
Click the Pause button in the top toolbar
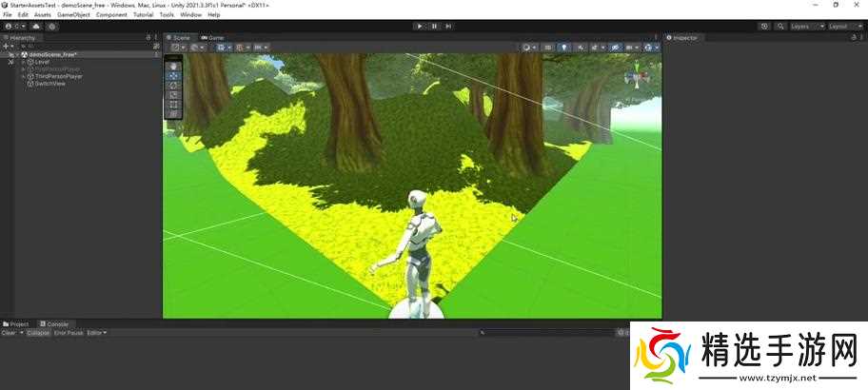[x=435, y=26]
